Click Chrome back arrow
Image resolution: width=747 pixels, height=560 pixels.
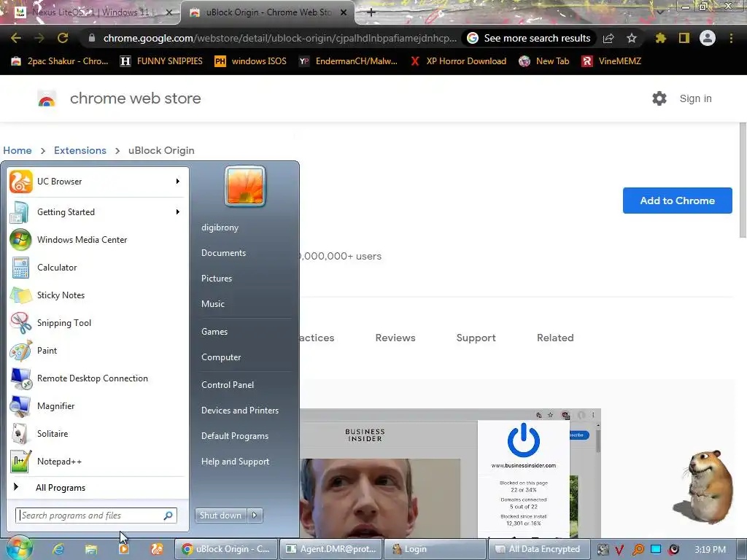(16, 38)
